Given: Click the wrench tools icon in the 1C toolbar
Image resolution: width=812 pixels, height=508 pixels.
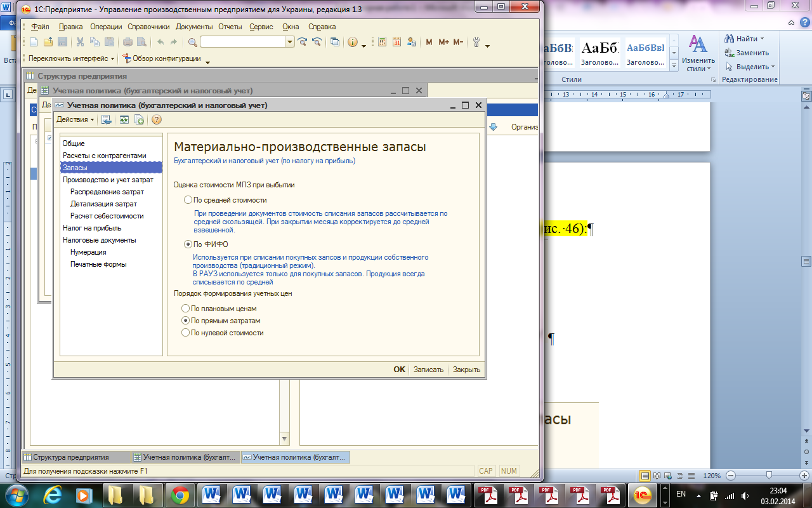Looking at the screenshot, I should (476, 42).
